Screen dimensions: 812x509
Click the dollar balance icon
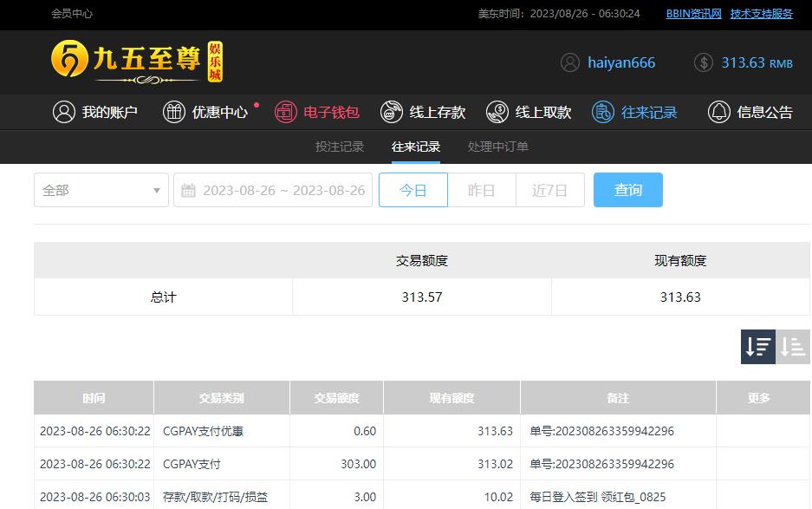coord(704,62)
